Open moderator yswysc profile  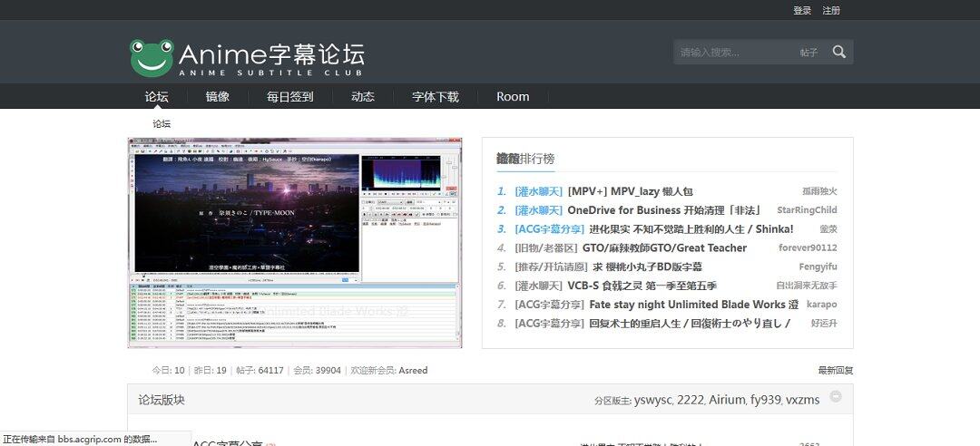(x=652, y=401)
